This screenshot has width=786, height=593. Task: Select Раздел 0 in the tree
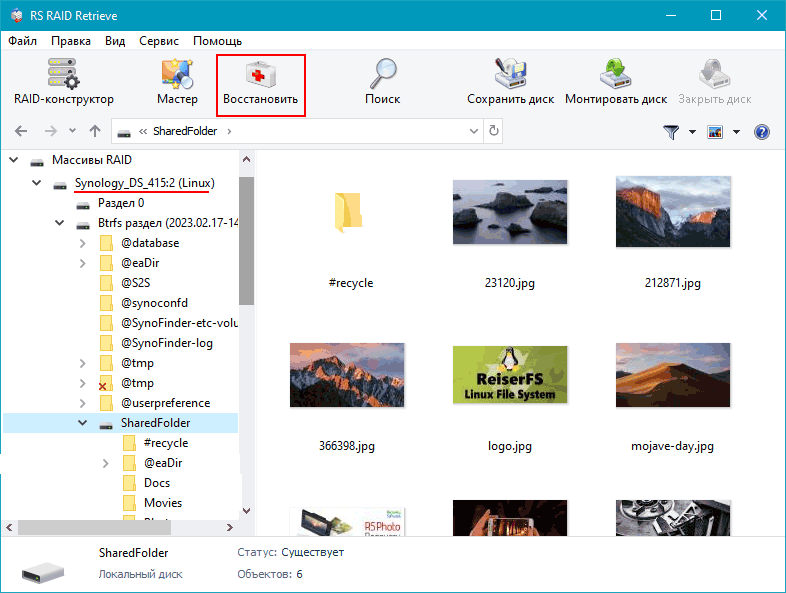pos(121,203)
